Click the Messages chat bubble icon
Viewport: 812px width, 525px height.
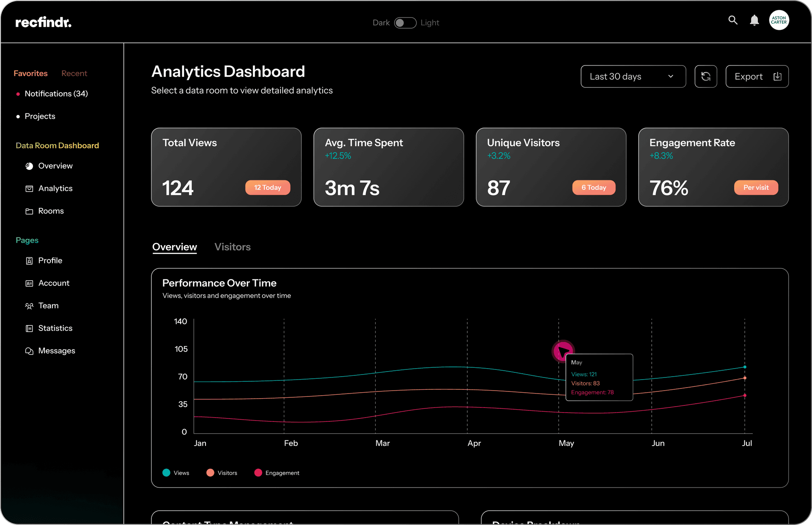(29, 351)
